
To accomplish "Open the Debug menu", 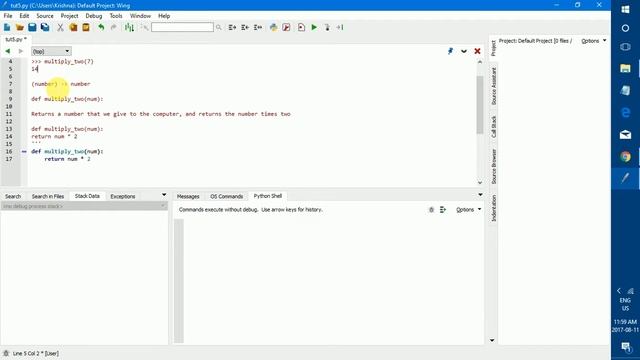I will click(x=93, y=16).
